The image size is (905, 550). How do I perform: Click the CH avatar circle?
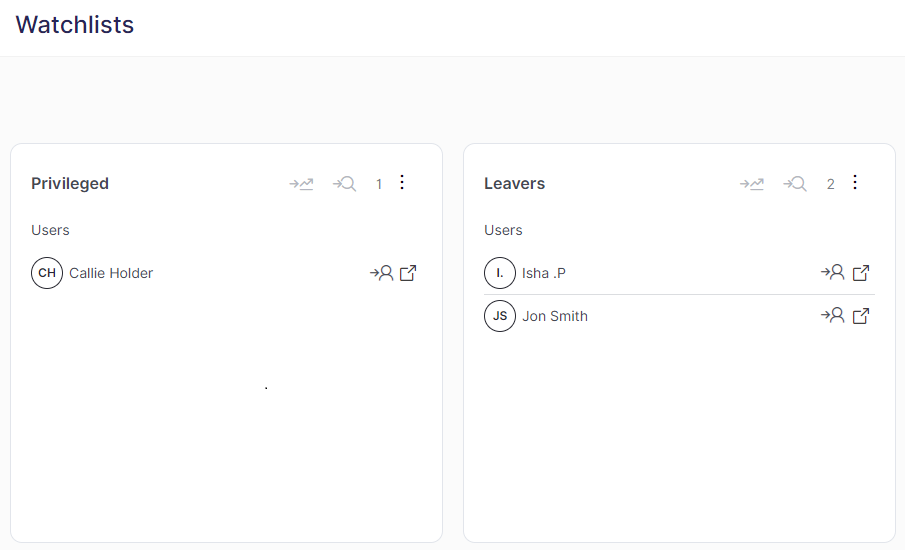[47, 273]
